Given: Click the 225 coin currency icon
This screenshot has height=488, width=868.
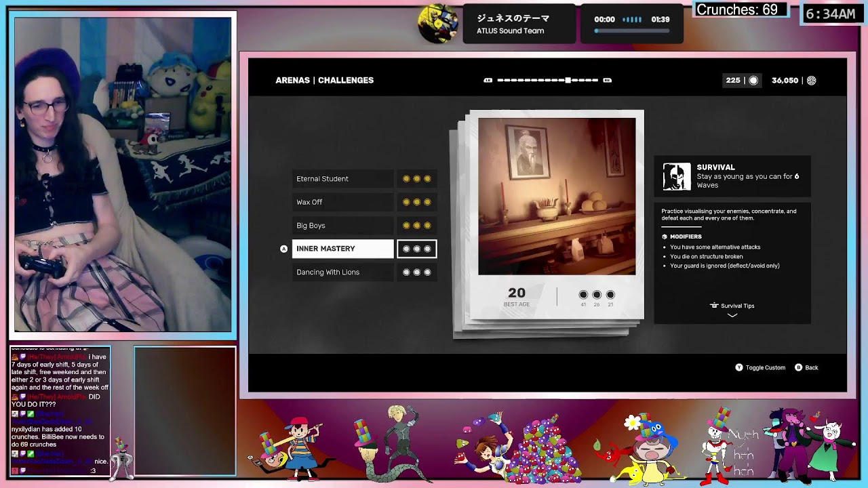Looking at the screenshot, I should click(x=753, y=80).
